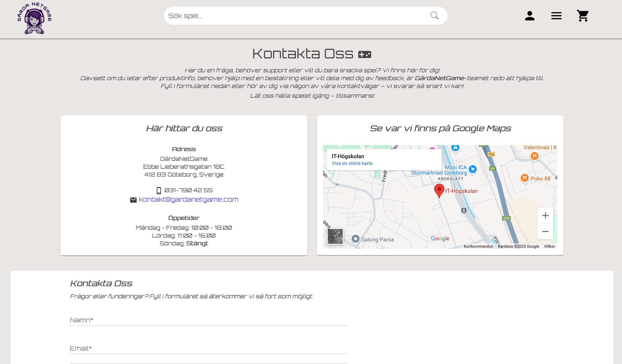Focus the Namn input field
This screenshot has width=622, height=364.
pyautogui.click(x=209, y=320)
